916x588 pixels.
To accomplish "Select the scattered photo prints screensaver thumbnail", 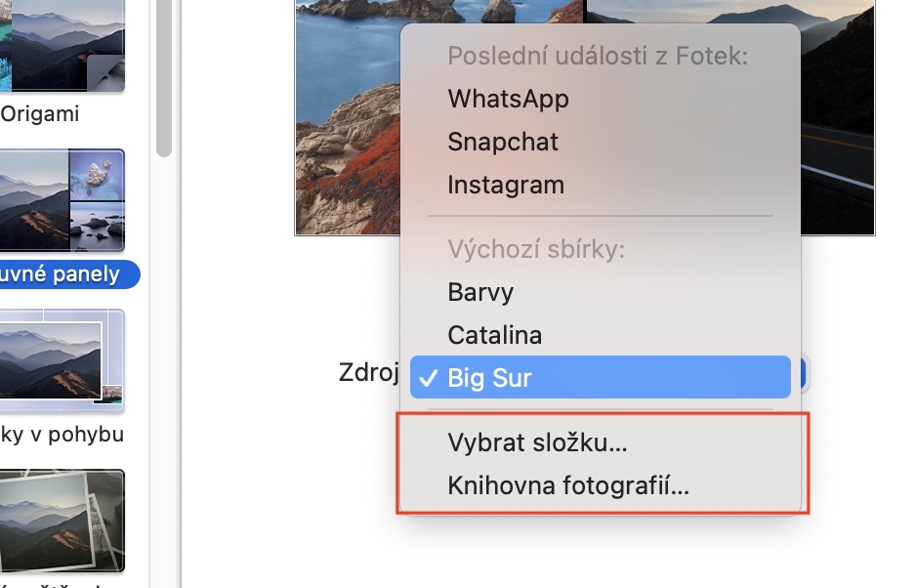I will point(62,522).
